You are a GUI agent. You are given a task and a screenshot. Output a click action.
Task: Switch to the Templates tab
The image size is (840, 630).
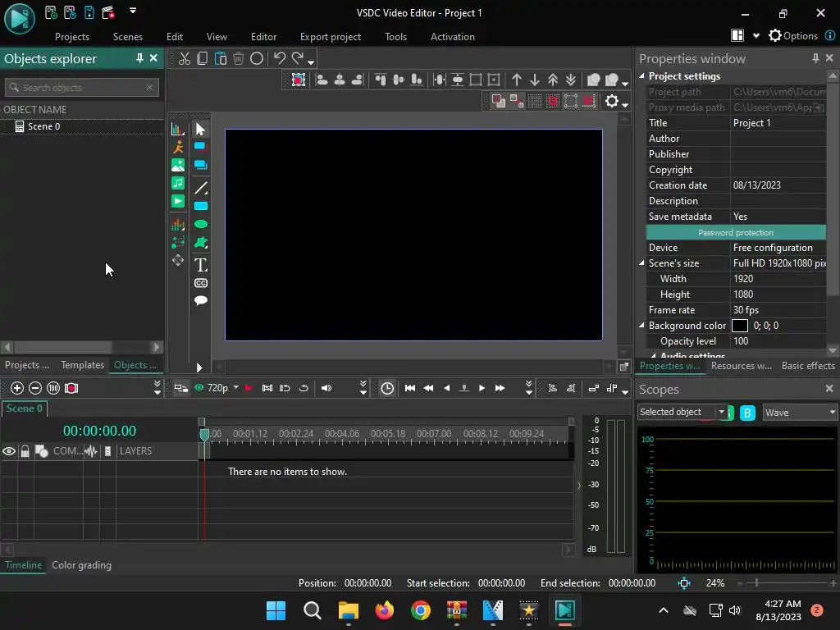(x=83, y=365)
